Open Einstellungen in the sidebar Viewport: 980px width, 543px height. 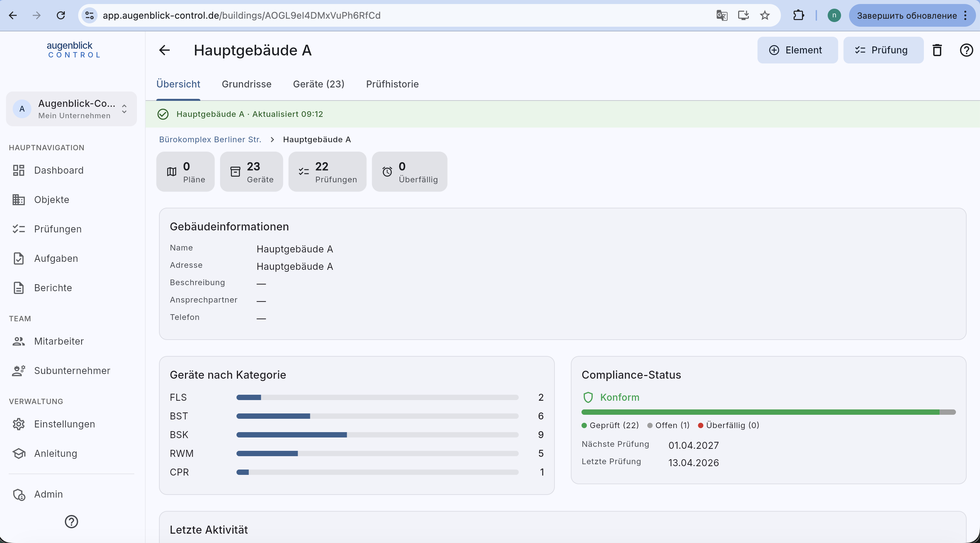coord(71,424)
